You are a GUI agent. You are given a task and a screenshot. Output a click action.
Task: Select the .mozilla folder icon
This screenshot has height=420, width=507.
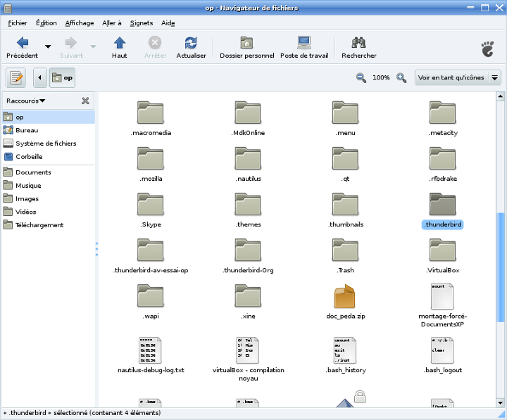tap(151, 158)
